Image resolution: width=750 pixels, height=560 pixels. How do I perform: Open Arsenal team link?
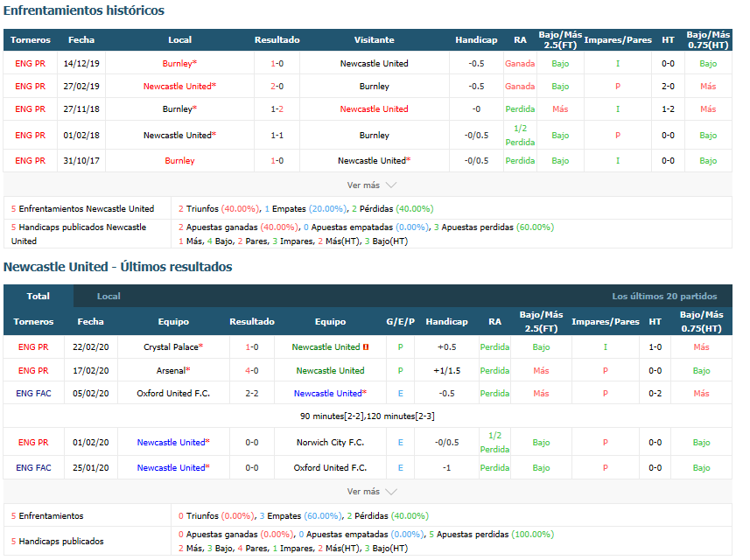click(x=173, y=371)
